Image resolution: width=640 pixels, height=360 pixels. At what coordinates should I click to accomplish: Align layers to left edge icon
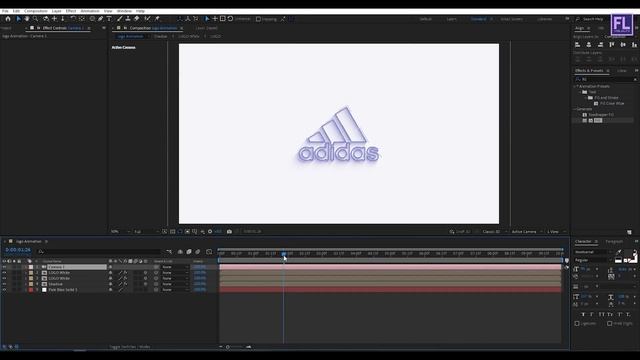[577, 44]
